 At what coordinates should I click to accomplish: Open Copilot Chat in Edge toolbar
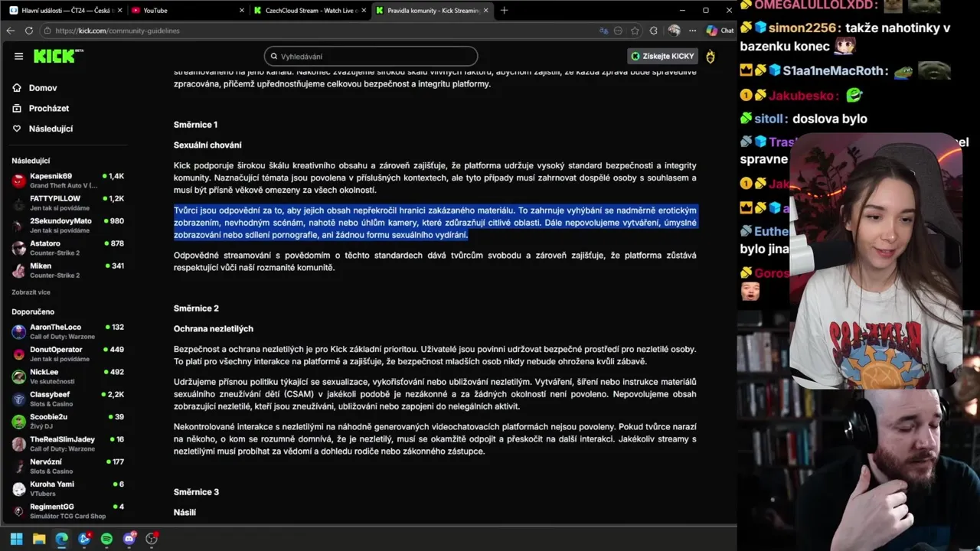tap(720, 31)
